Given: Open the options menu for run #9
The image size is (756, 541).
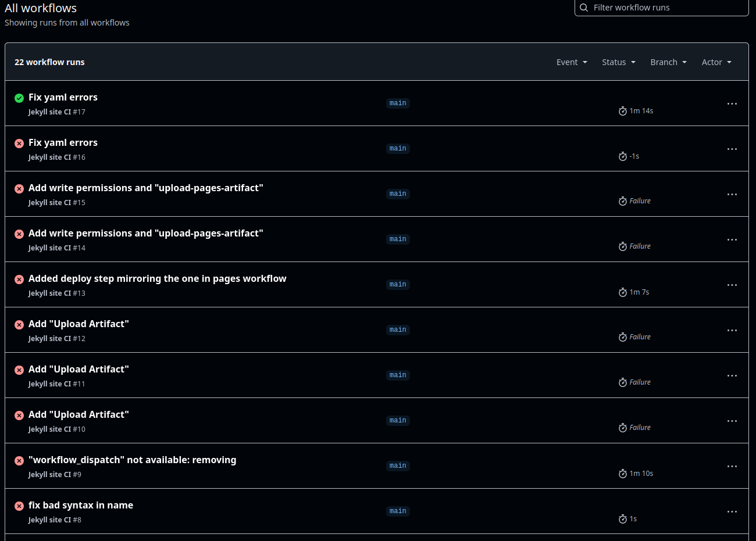Looking at the screenshot, I should 732,466.
